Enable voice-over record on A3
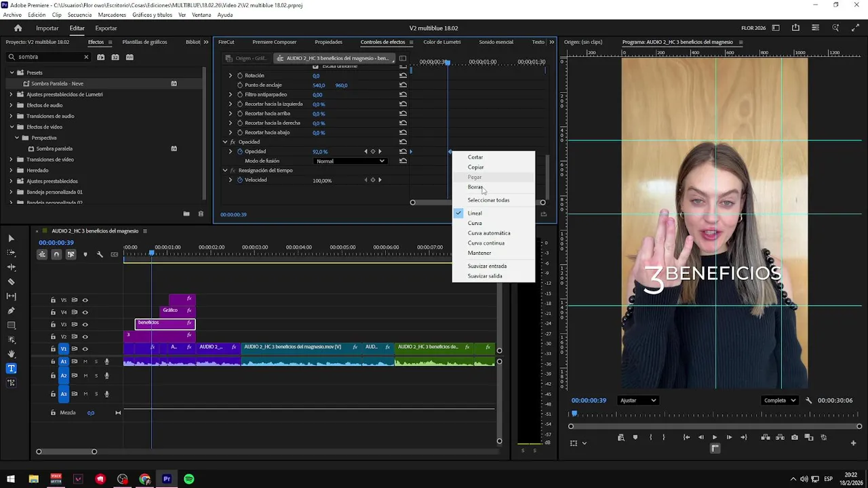 coord(106,394)
